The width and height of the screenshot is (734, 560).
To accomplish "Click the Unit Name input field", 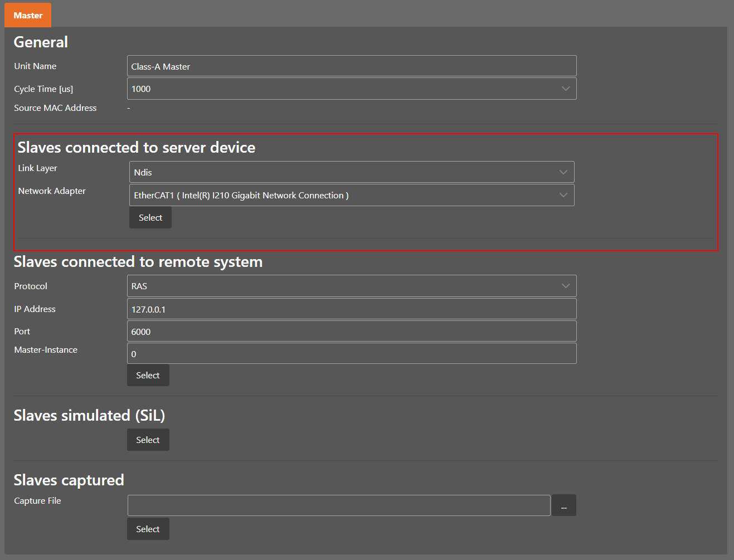I will click(351, 66).
